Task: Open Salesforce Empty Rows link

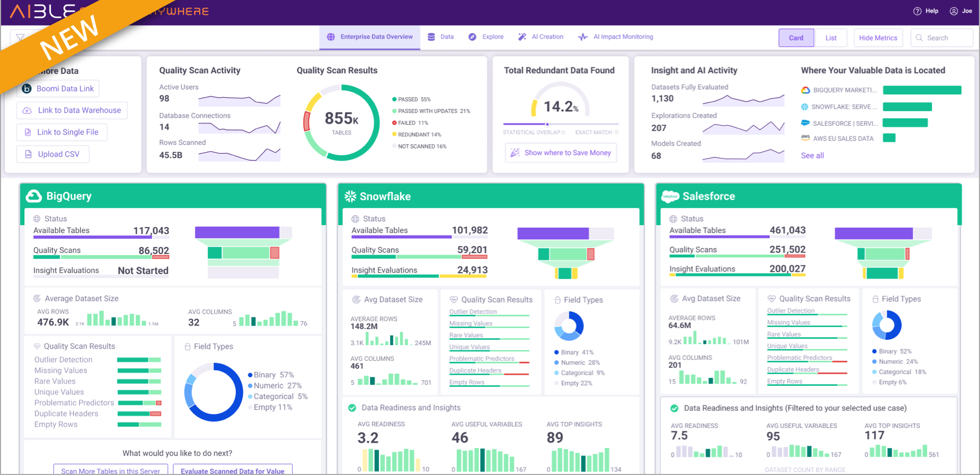Action: click(x=784, y=381)
